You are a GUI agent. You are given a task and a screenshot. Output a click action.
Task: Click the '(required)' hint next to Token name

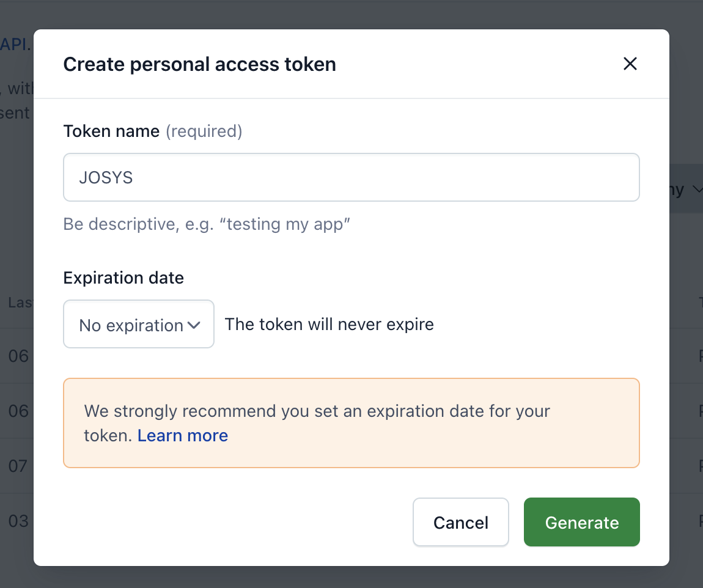(x=204, y=131)
